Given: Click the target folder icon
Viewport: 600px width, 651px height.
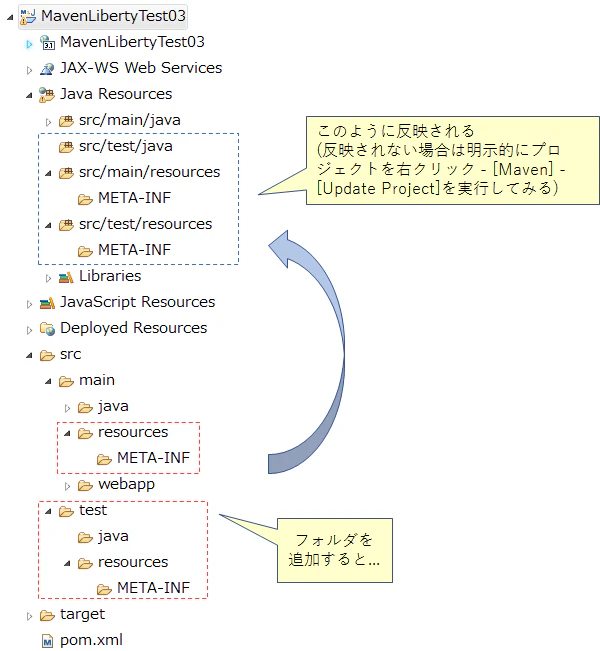Looking at the screenshot, I should tap(47, 615).
